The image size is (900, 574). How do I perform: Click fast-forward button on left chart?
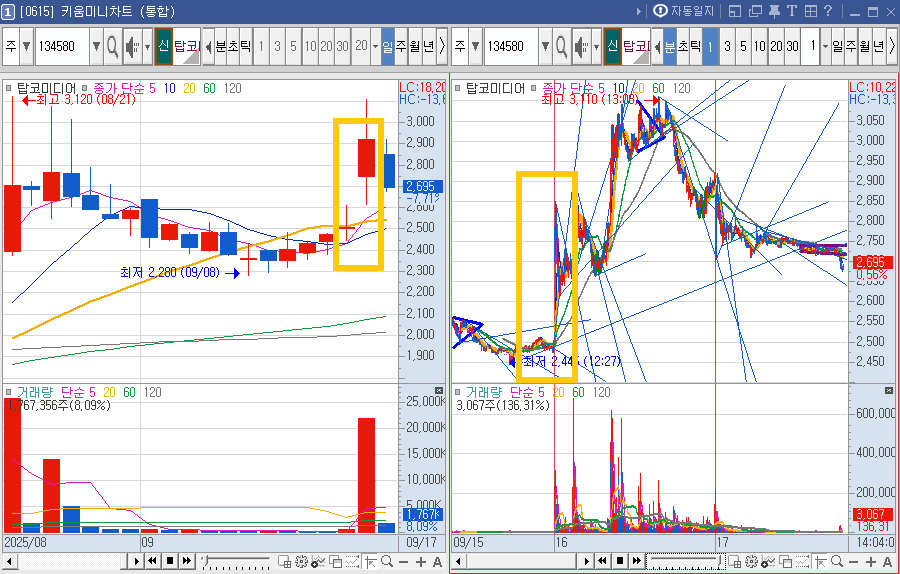(x=187, y=561)
